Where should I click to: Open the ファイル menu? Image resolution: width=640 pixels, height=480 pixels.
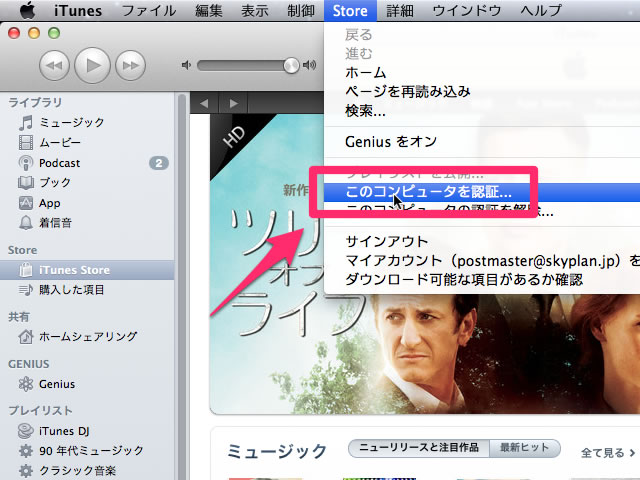point(149,11)
